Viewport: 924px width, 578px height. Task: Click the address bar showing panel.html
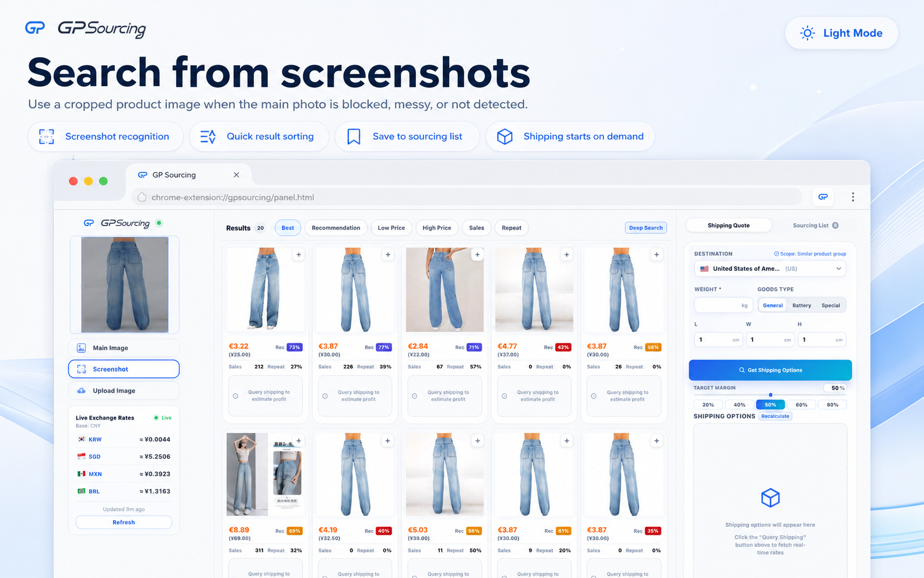pos(467,197)
